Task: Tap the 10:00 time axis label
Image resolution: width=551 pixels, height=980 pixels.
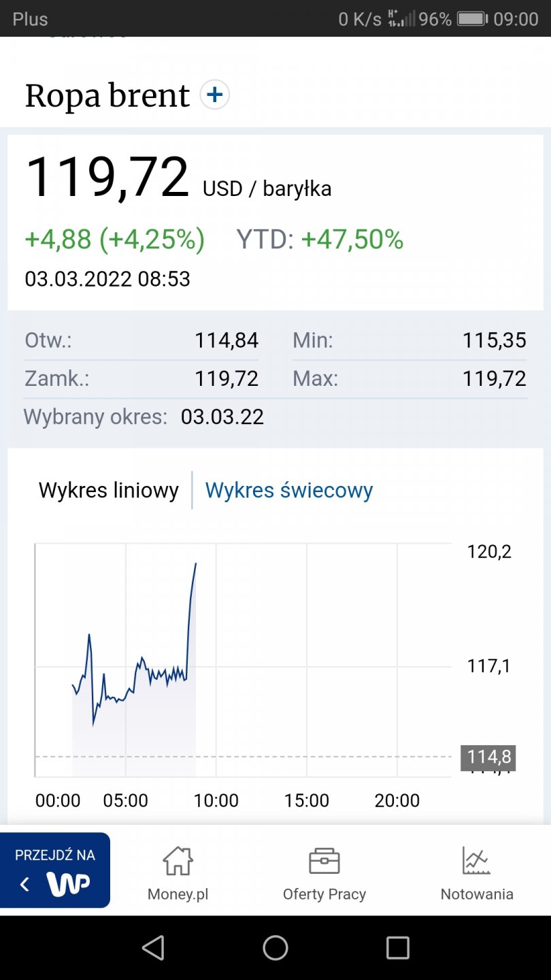Action: click(x=216, y=800)
